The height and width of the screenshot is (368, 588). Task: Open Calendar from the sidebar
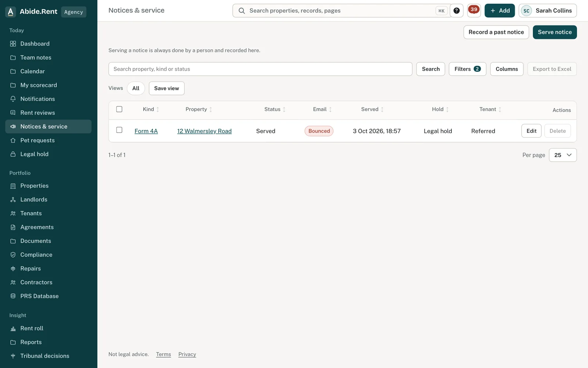pyautogui.click(x=48, y=71)
